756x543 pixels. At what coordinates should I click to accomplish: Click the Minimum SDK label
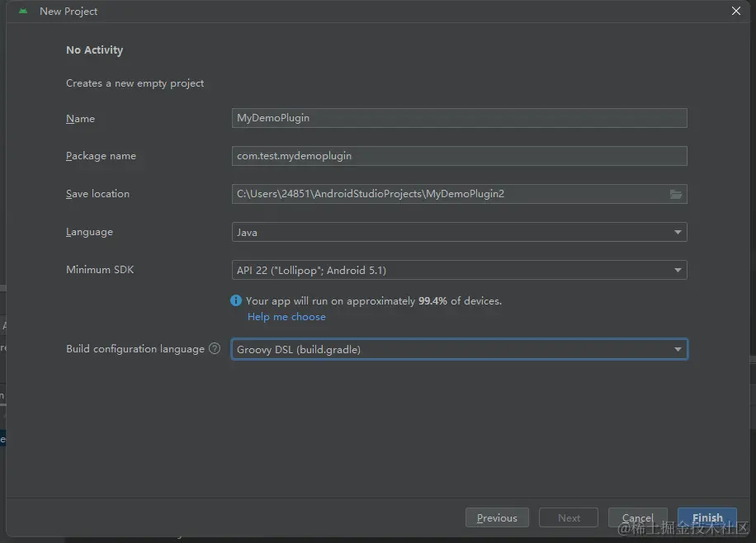tap(100, 270)
